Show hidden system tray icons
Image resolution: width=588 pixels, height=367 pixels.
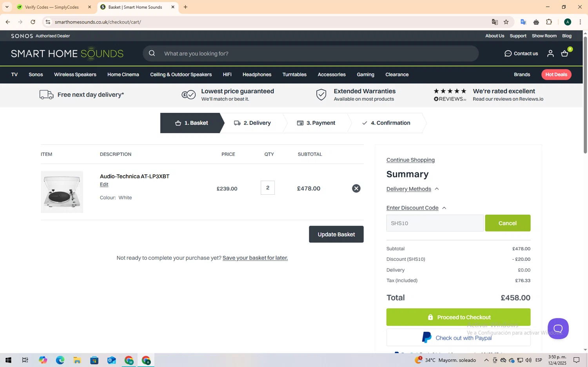[x=486, y=360]
